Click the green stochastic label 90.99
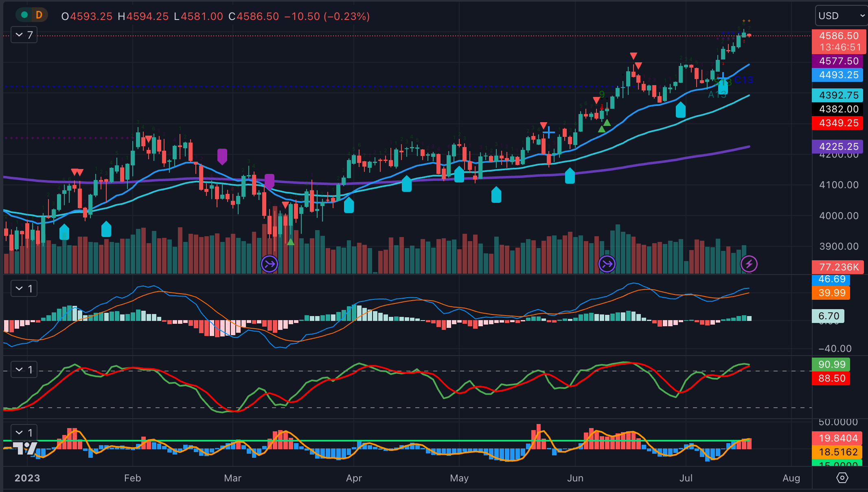Image resolution: width=868 pixels, height=492 pixels. click(832, 365)
